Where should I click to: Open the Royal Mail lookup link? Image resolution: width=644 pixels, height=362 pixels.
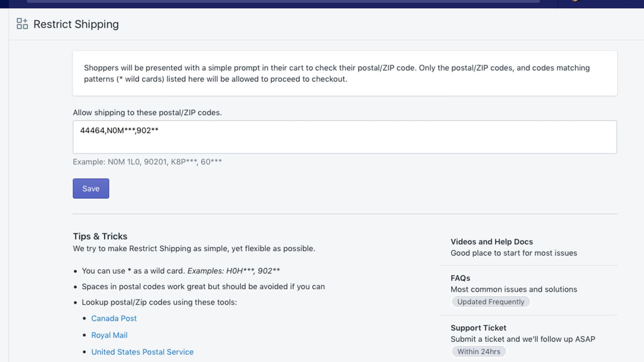point(109,335)
